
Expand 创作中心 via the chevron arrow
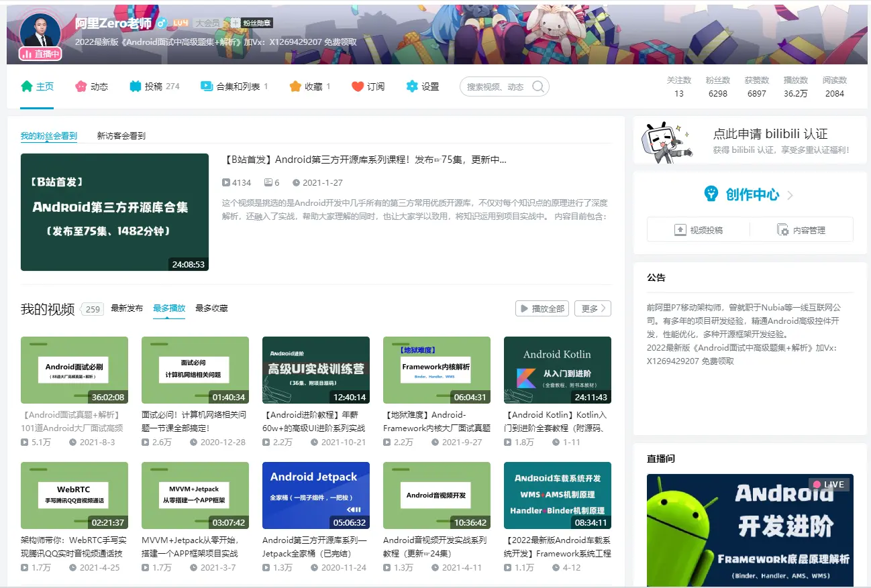[x=790, y=195]
